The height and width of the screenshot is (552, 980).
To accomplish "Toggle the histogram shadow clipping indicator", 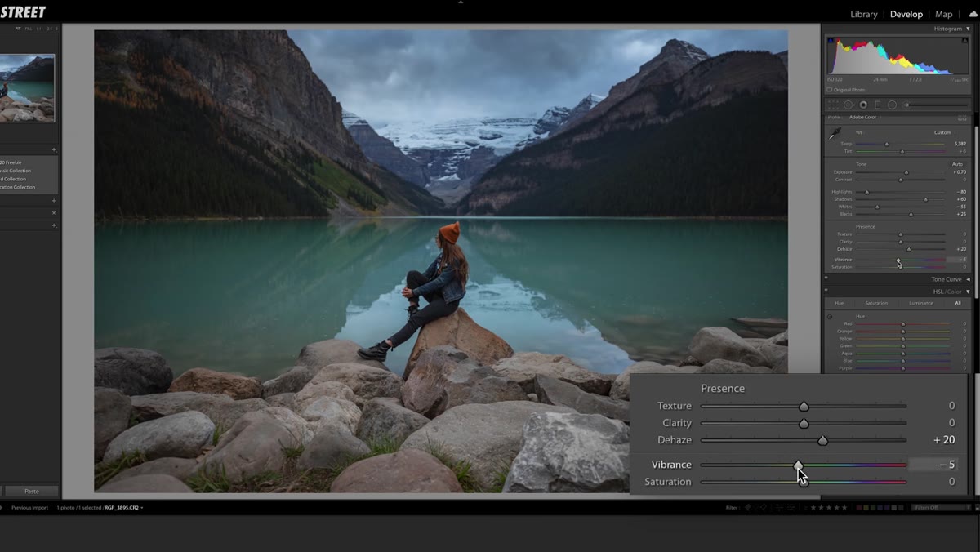I will (x=831, y=40).
